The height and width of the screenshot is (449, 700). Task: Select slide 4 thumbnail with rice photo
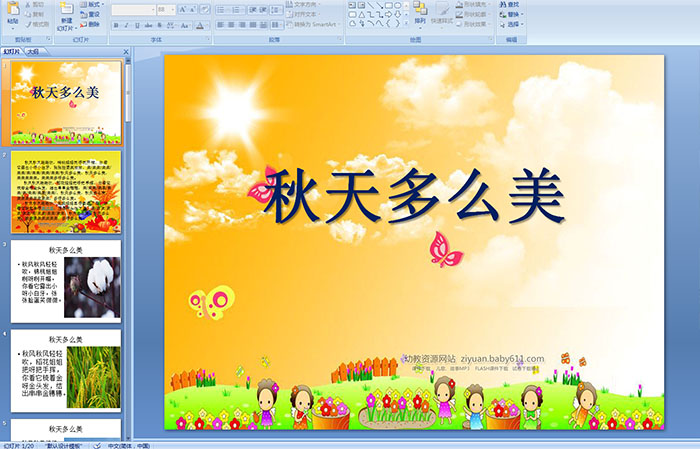pos(66,371)
